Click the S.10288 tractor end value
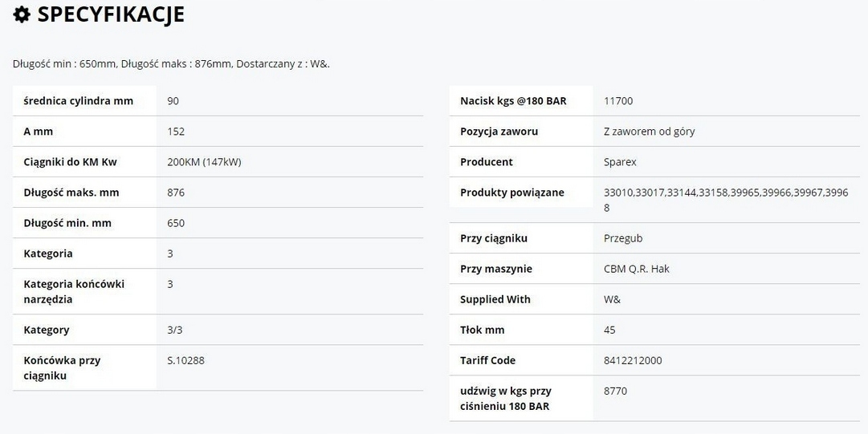 click(185, 360)
